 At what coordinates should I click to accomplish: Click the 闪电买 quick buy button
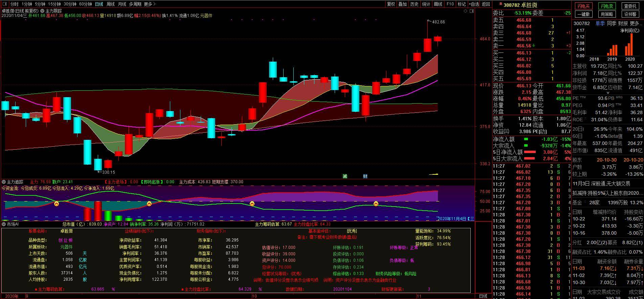[583, 6]
